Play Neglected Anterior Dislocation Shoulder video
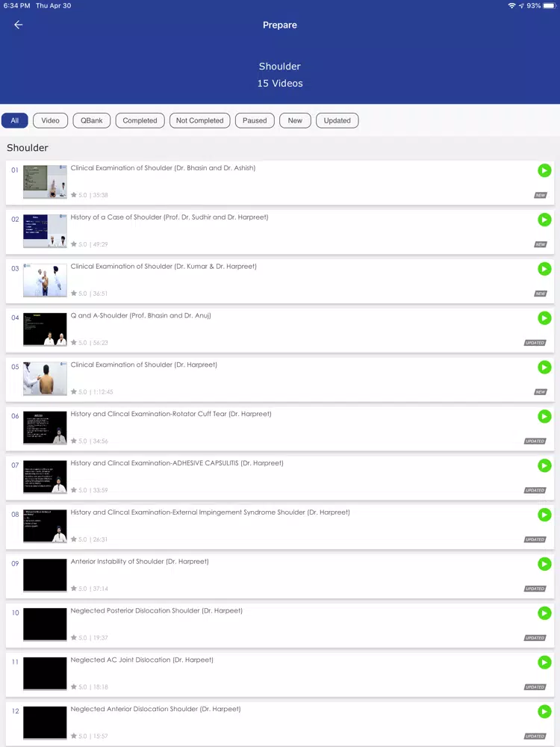 coord(544,711)
